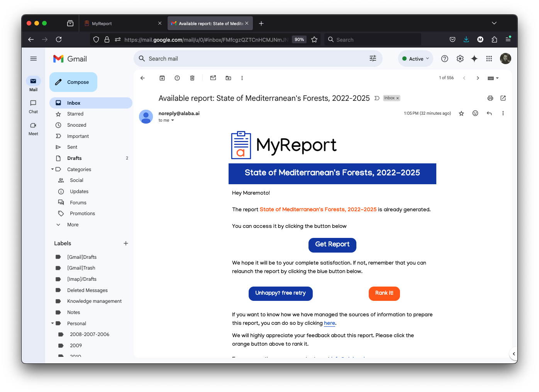Click the Firefox Search box
539x392 pixels.
[373, 40]
